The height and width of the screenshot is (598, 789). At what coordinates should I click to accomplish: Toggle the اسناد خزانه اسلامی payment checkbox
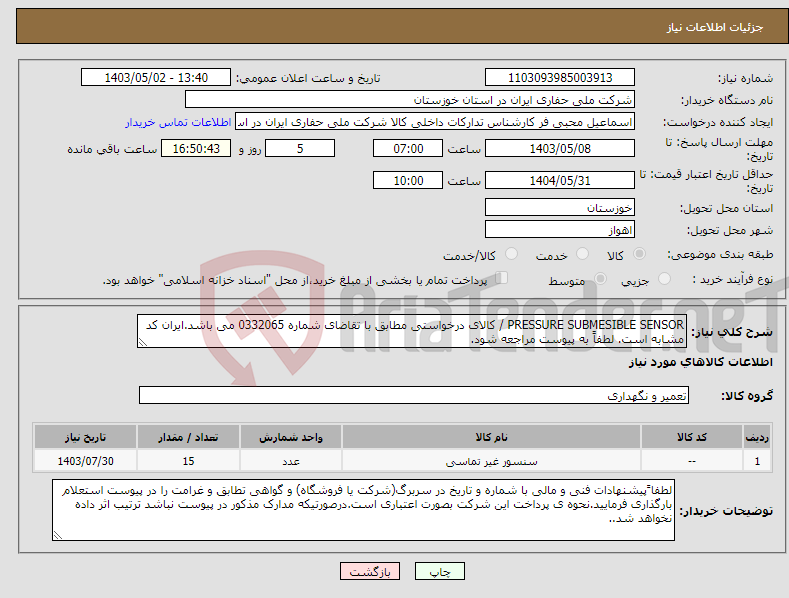501,278
